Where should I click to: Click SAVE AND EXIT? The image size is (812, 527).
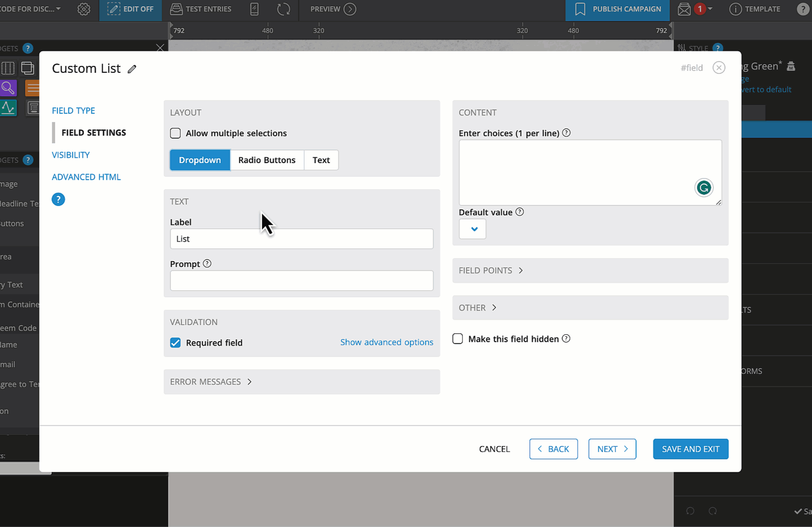tap(690, 448)
